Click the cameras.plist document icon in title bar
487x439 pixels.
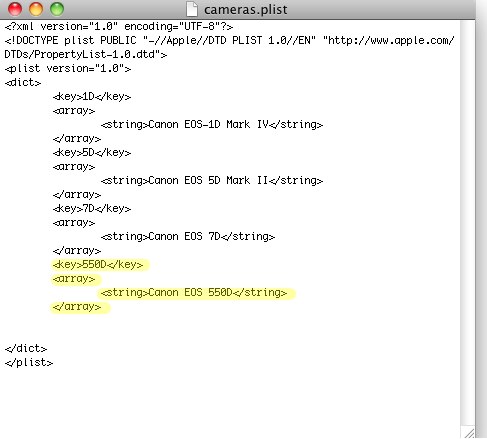point(192,9)
